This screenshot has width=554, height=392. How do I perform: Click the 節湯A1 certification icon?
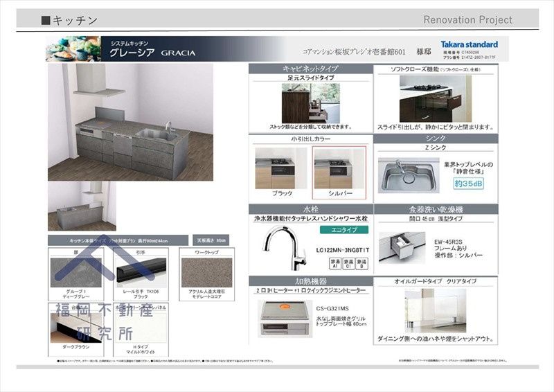pyautogui.click(x=335, y=264)
